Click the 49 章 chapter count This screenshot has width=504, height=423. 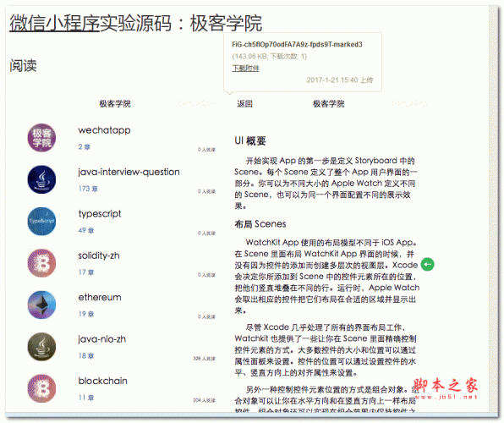tap(86, 231)
